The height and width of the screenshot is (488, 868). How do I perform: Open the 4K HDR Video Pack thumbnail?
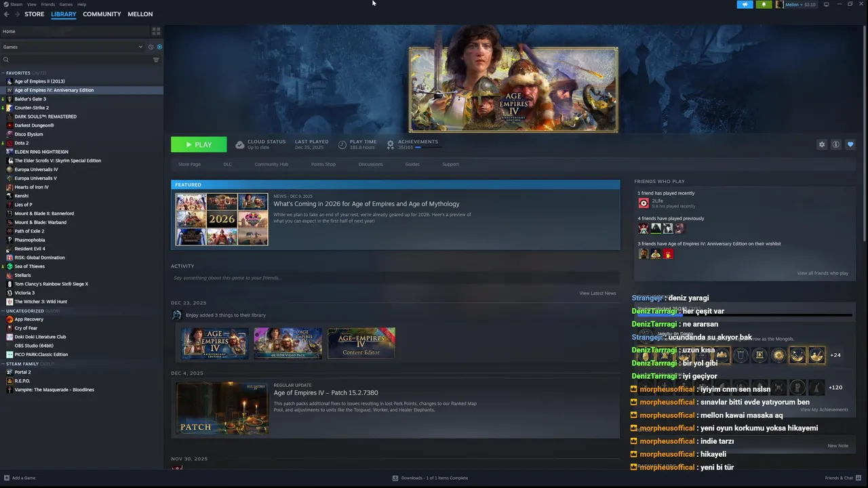click(288, 343)
